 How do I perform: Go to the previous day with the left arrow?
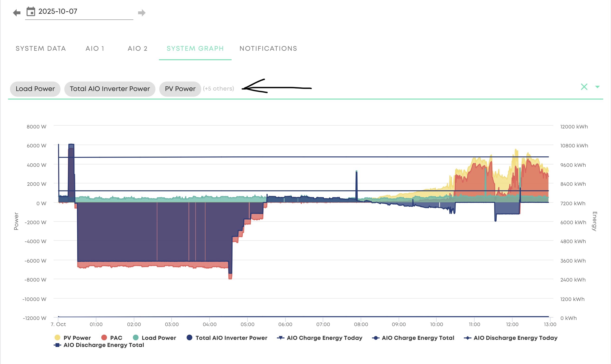(x=17, y=13)
